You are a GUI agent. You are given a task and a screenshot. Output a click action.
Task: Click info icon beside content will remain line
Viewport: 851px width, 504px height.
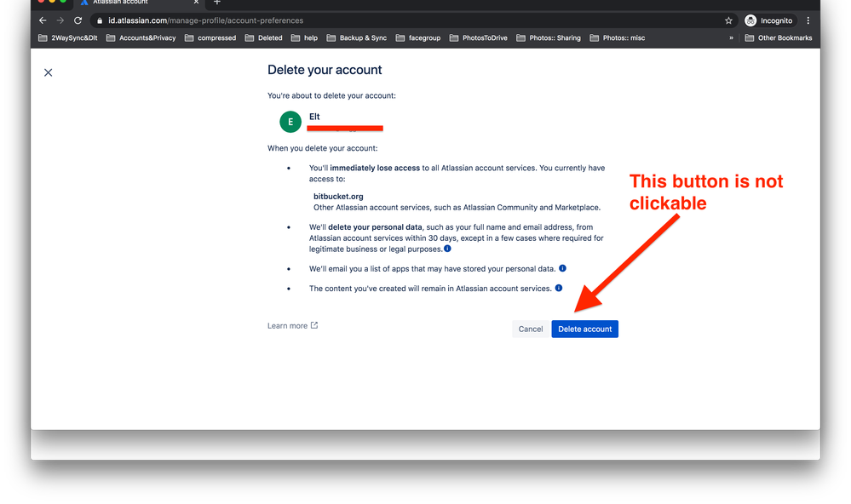tap(559, 288)
